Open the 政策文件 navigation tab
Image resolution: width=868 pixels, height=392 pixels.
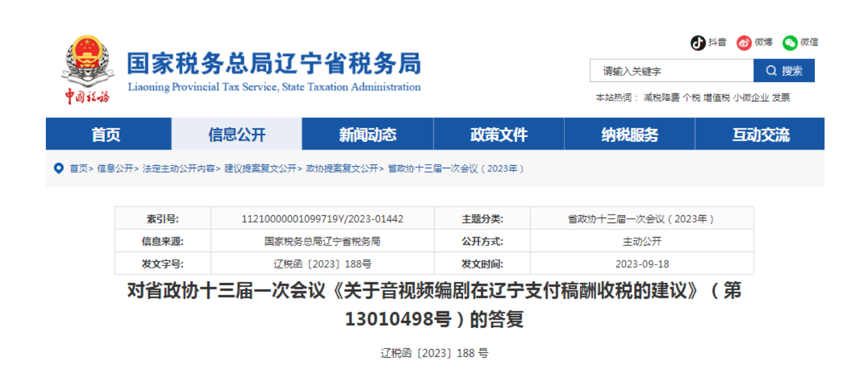pyautogui.click(x=499, y=134)
